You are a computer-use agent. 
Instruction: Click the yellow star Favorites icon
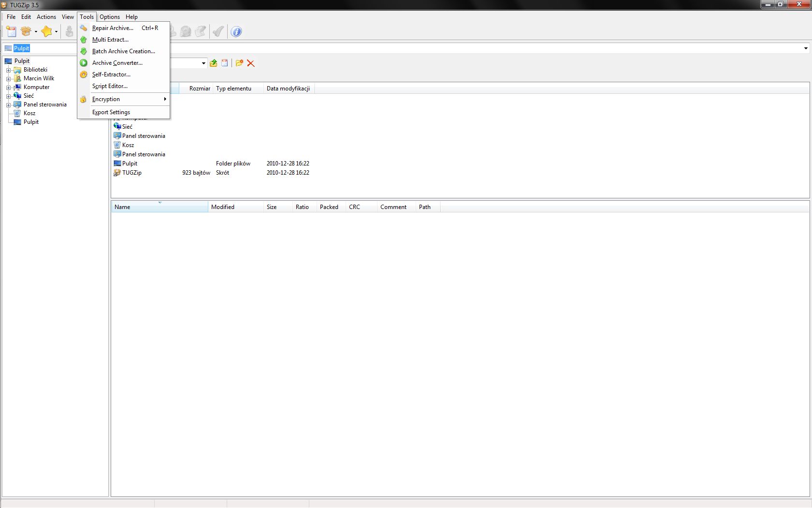(x=46, y=31)
